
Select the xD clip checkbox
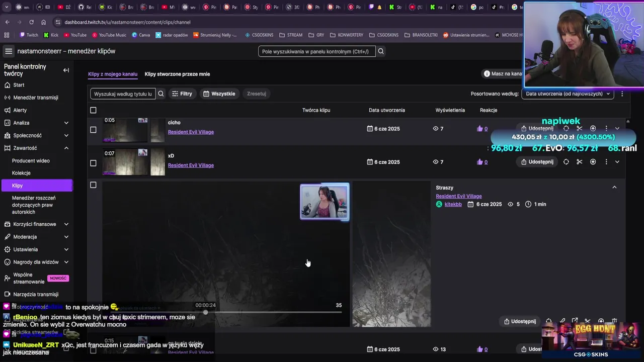coord(93,163)
